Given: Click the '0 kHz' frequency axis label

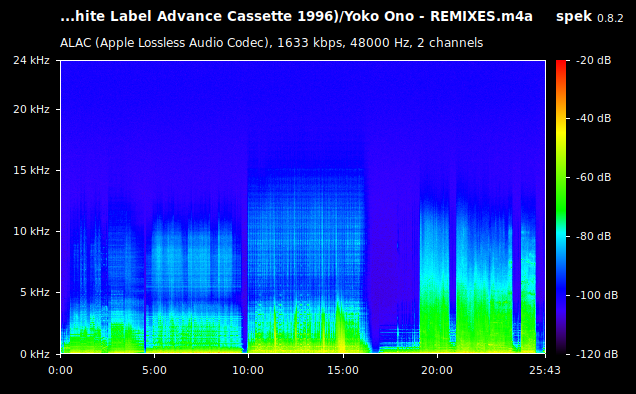Looking at the screenshot, I should pos(35,354).
